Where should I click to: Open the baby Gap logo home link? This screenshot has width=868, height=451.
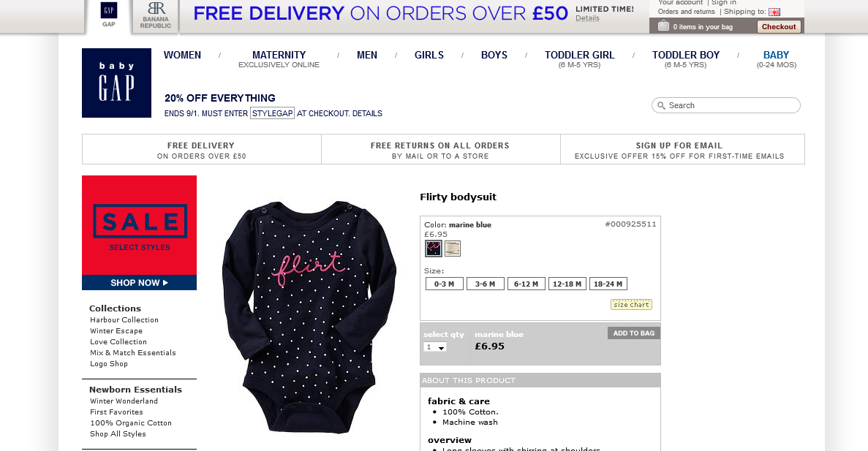116,83
